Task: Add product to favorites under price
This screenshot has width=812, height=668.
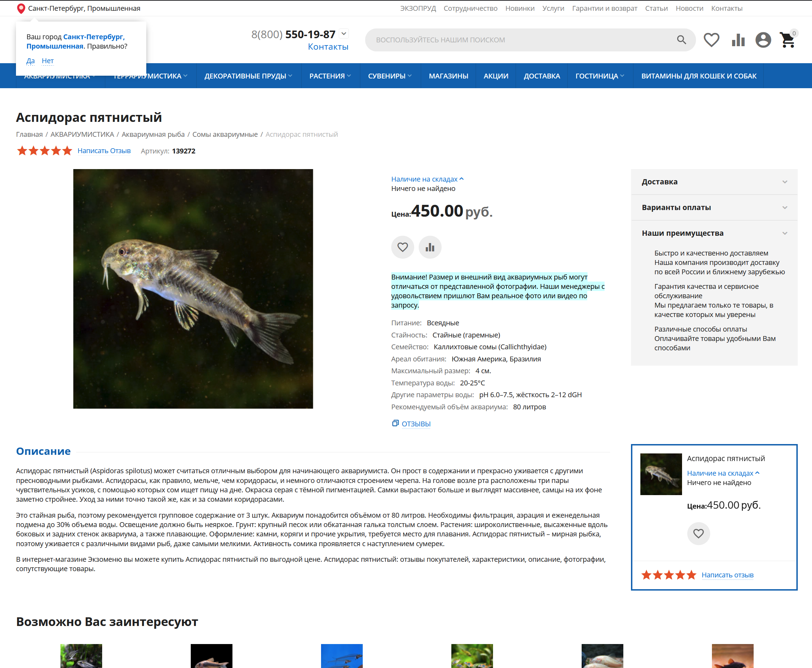Action: pos(402,247)
